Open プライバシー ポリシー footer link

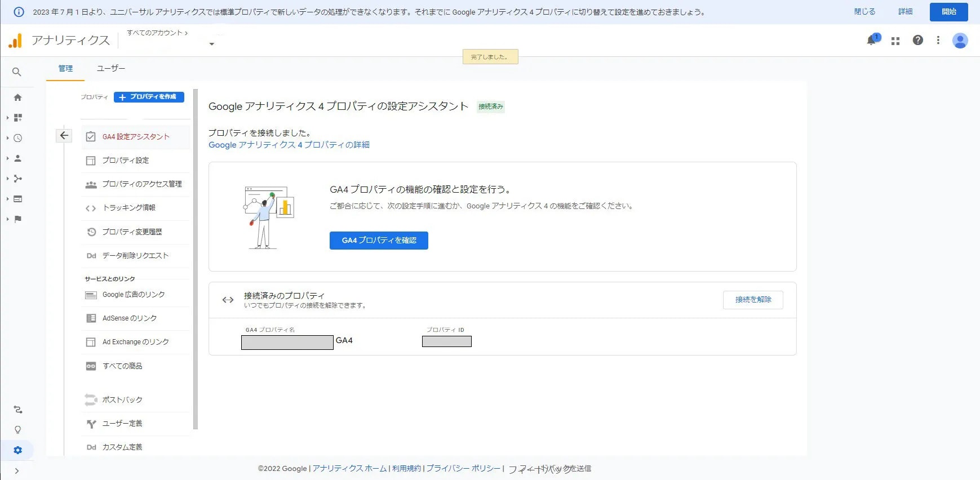pos(463,469)
